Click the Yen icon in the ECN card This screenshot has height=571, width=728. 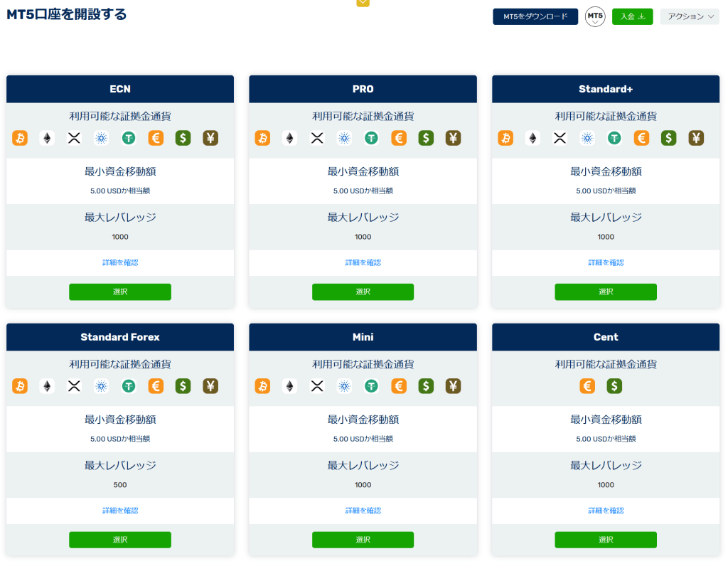[x=210, y=138]
